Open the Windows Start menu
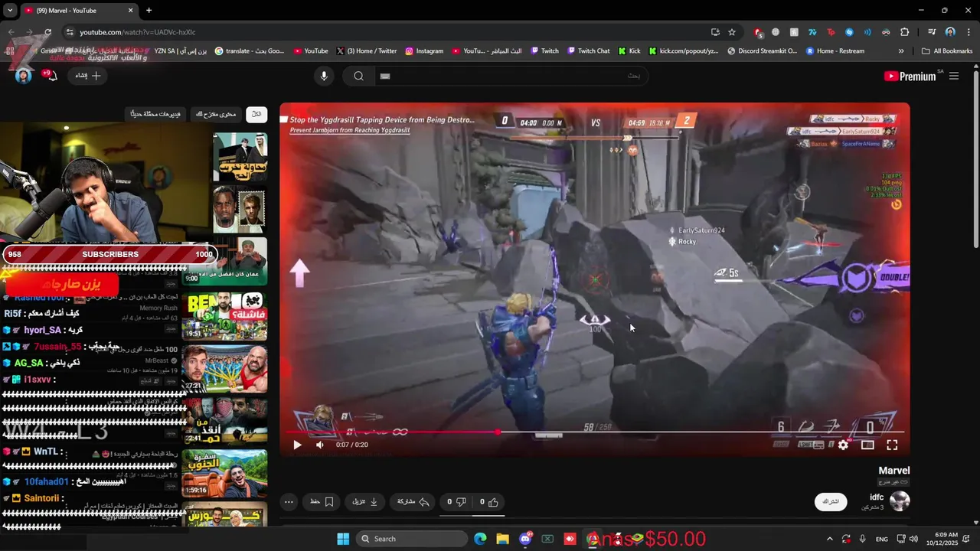 click(x=343, y=539)
